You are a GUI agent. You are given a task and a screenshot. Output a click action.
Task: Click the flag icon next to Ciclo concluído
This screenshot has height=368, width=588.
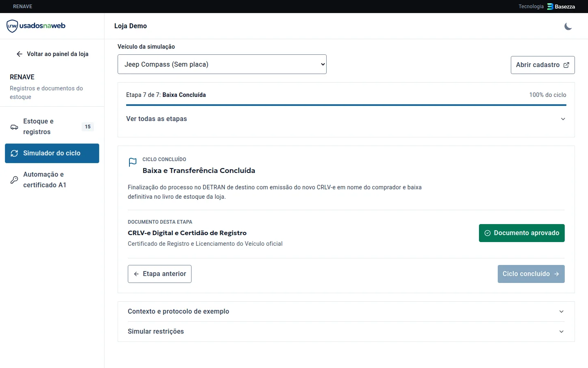(133, 162)
